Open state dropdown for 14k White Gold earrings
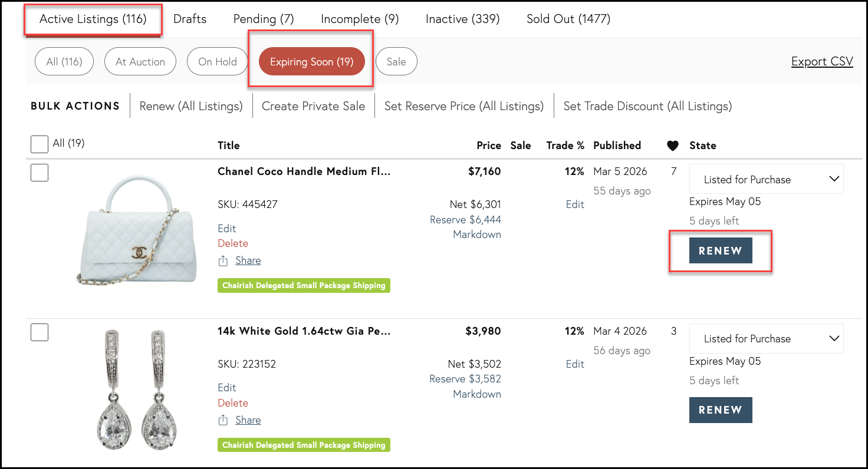Viewport: 868px width, 469px height. pyautogui.click(x=767, y=339)
